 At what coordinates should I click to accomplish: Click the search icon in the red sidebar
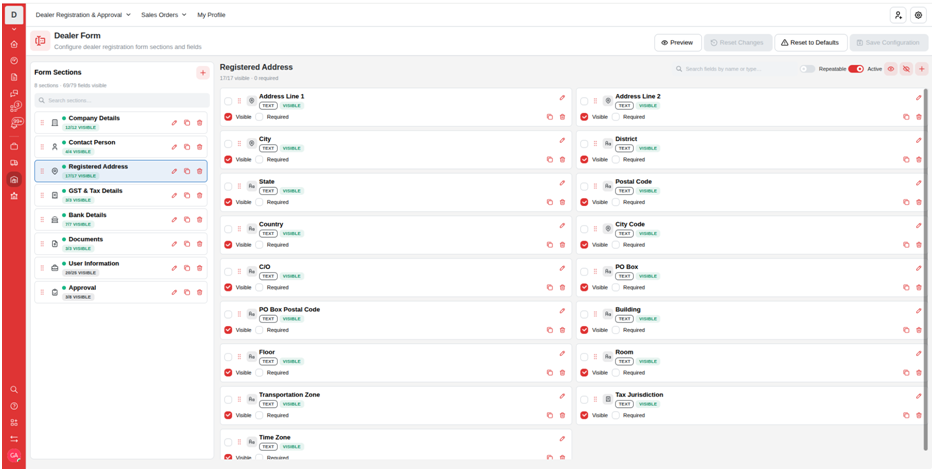(x=14, y=389)
